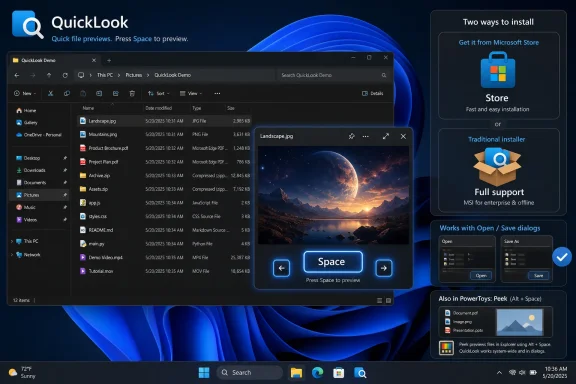Switch to large thumbnails view icon in status bar

coord(388,301)
